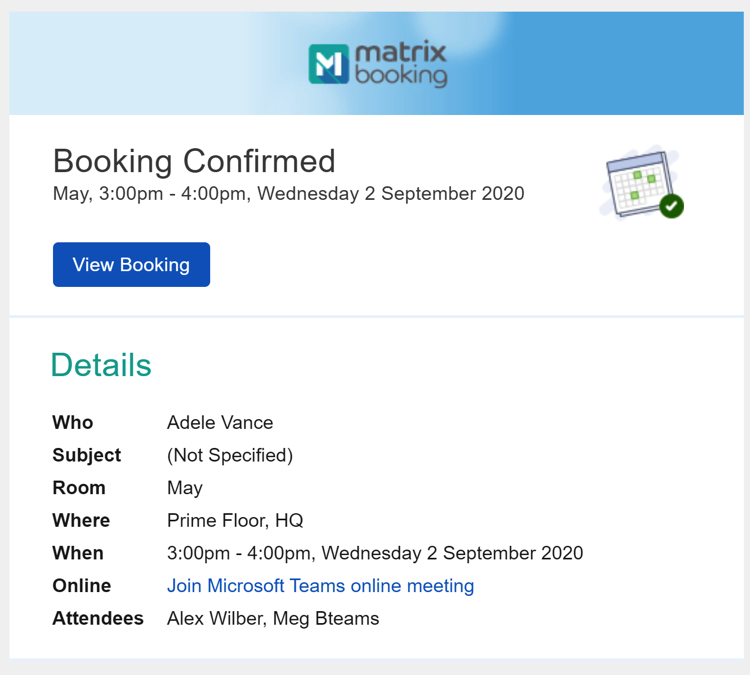The height and width of the screenshot is (675, 750).
Task: Click the Prime Floor, HQ location text
Action: click(x=235, y=521)
